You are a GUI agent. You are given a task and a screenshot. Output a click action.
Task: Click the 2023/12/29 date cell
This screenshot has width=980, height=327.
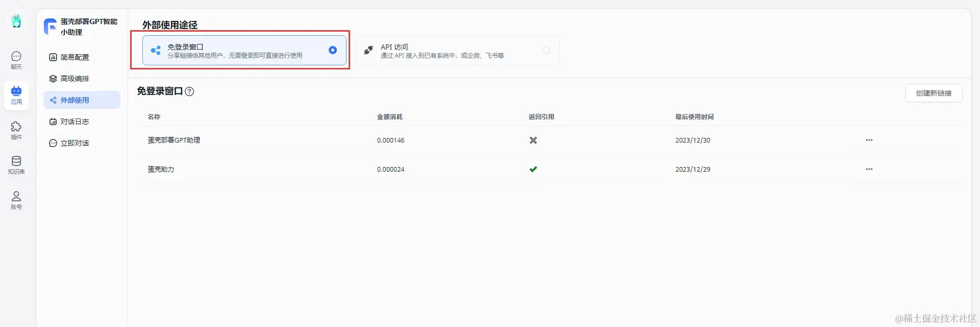coord(693,170)
